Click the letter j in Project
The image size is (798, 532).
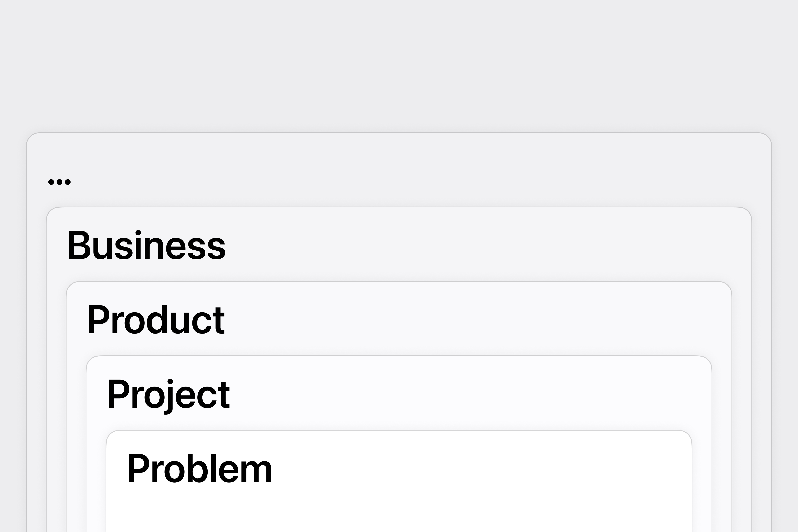(169, 396)
